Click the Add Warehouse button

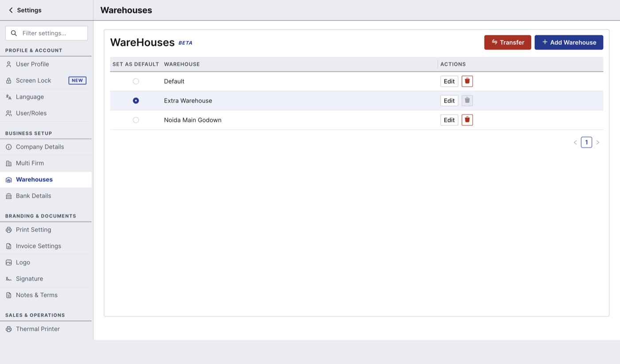tap(569, 42)
